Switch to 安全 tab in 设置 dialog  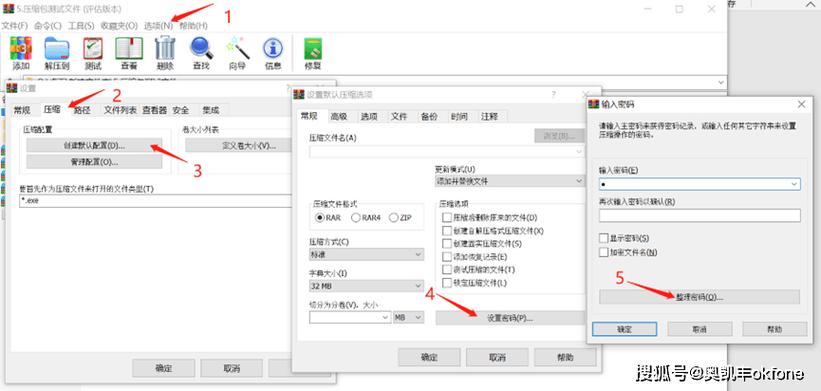[181, 110]
